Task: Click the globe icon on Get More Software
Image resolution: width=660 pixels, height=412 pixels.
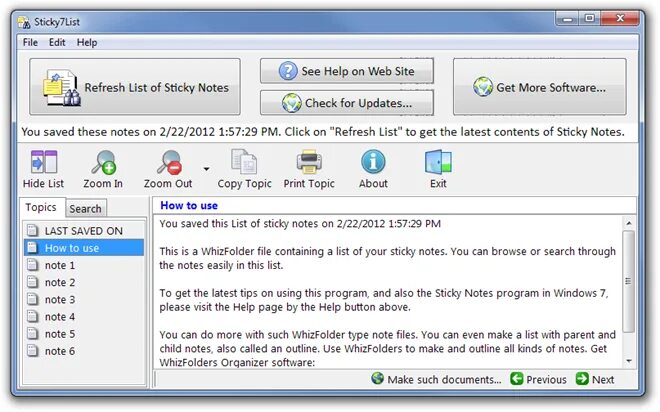Action: (483, 87)
